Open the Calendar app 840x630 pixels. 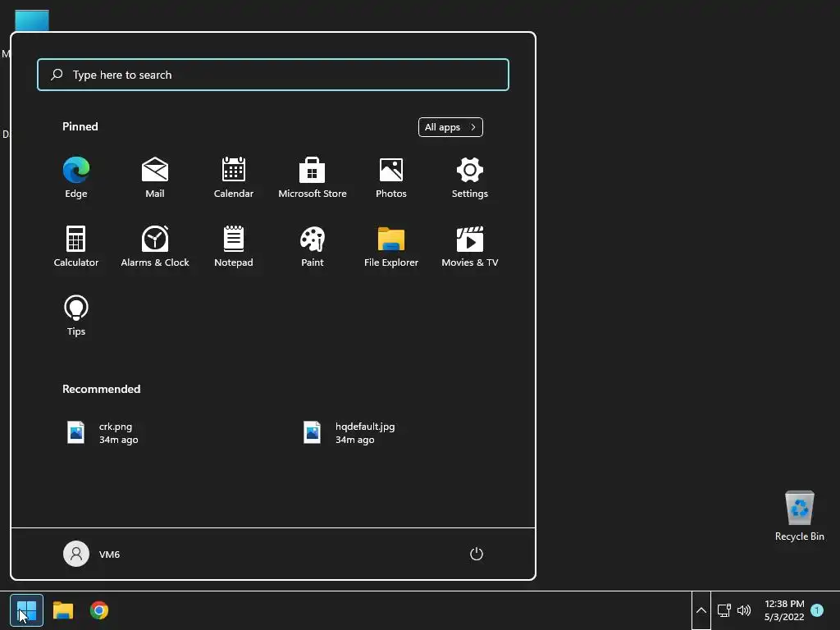(x=234, y=178)
